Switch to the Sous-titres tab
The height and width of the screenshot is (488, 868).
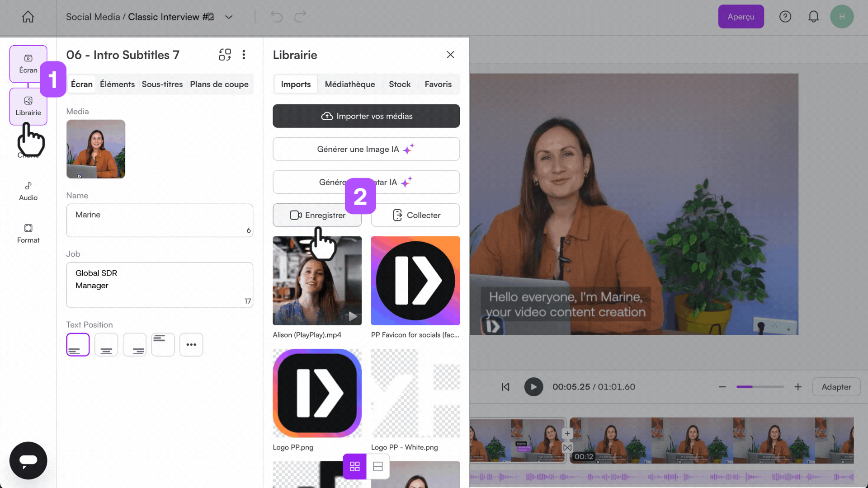click(162, 84)
